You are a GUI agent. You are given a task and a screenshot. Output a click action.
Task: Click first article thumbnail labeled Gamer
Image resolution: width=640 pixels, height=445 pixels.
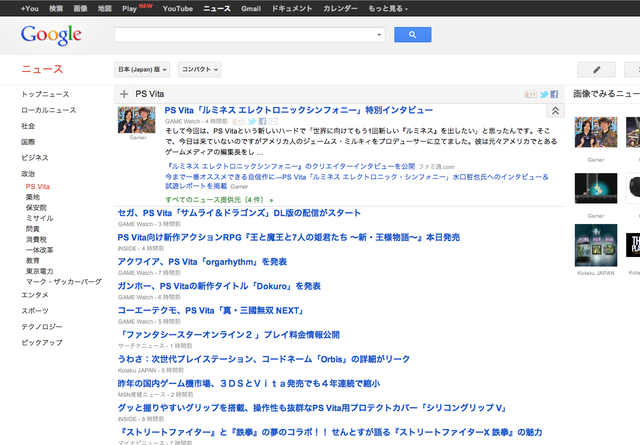click(x=137, y=120)
